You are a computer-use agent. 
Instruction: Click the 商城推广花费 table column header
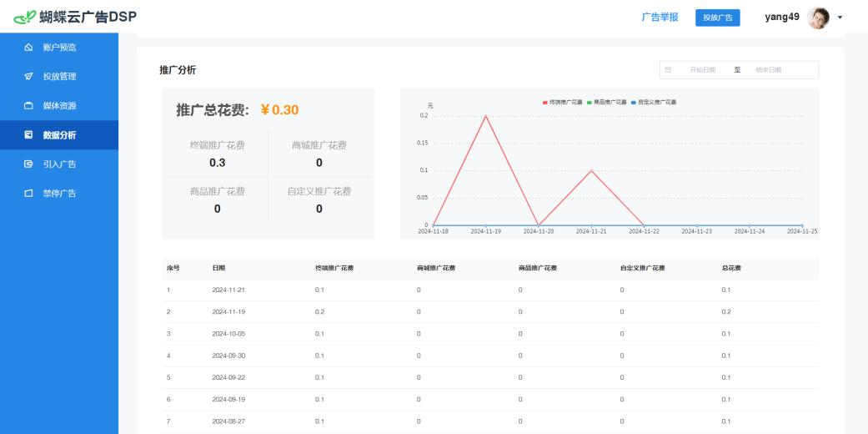tap(436, 268)
